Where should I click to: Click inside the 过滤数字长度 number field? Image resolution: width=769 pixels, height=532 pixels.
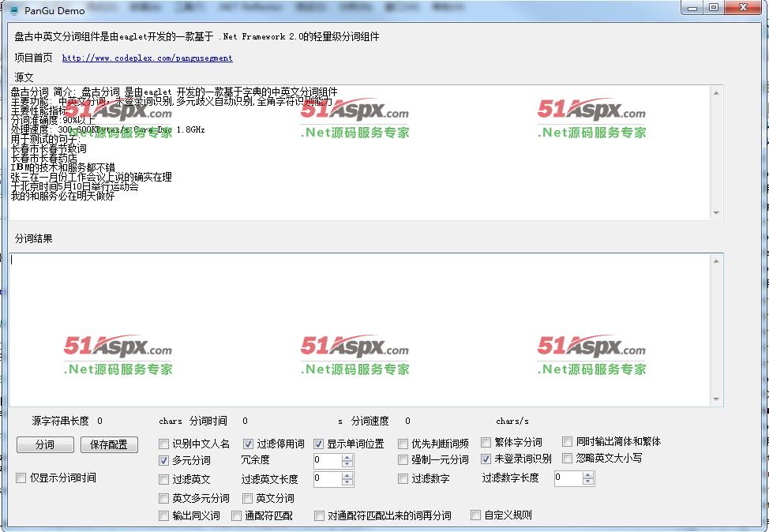[569, 478]
